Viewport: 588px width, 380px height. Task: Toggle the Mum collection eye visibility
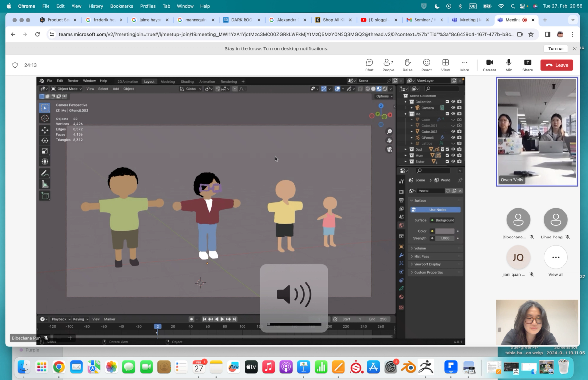click(x=453, y=156)
